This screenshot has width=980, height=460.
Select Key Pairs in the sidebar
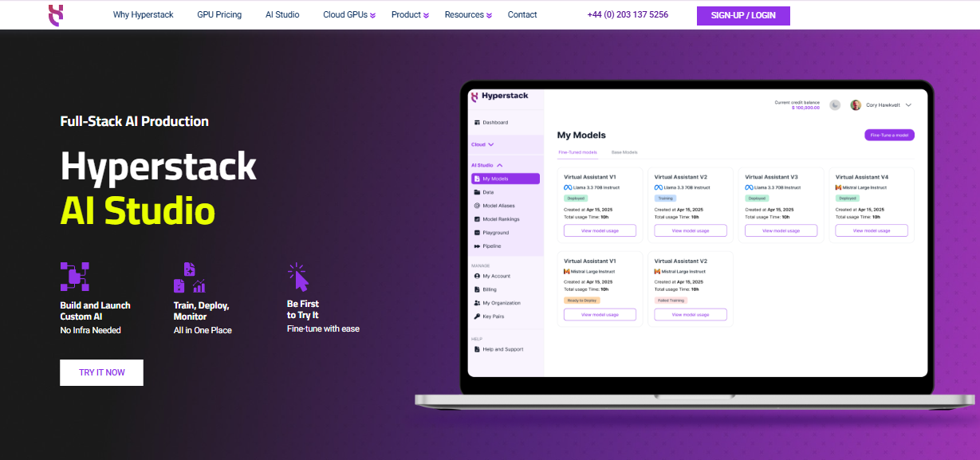tap(493, 316)
